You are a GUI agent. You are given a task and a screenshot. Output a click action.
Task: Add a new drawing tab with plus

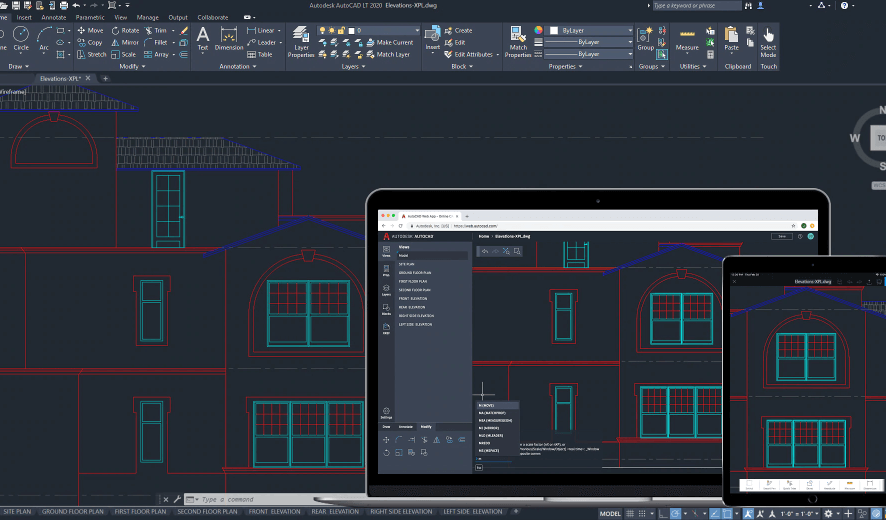tap(105, 79)
